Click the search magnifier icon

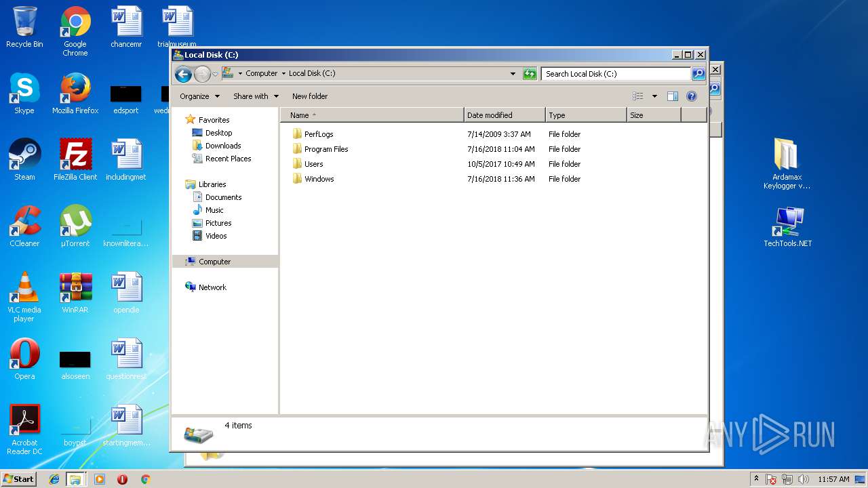pyautogui.click(x=698, y=74)
